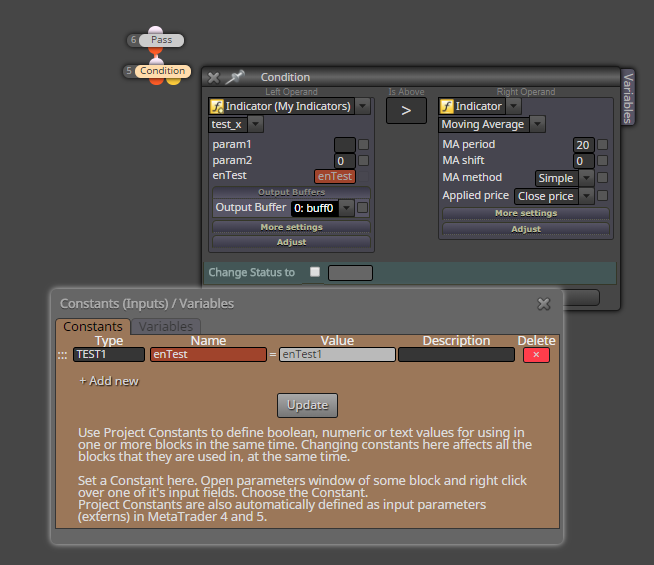Tick the param2 checkbox
Screen dimensions: 654x565
(364, 161)
